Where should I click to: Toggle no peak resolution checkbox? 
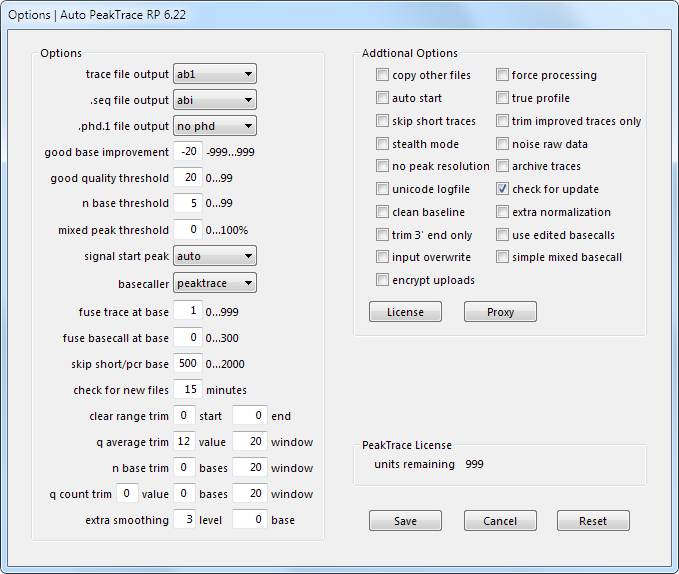point(382,166)
